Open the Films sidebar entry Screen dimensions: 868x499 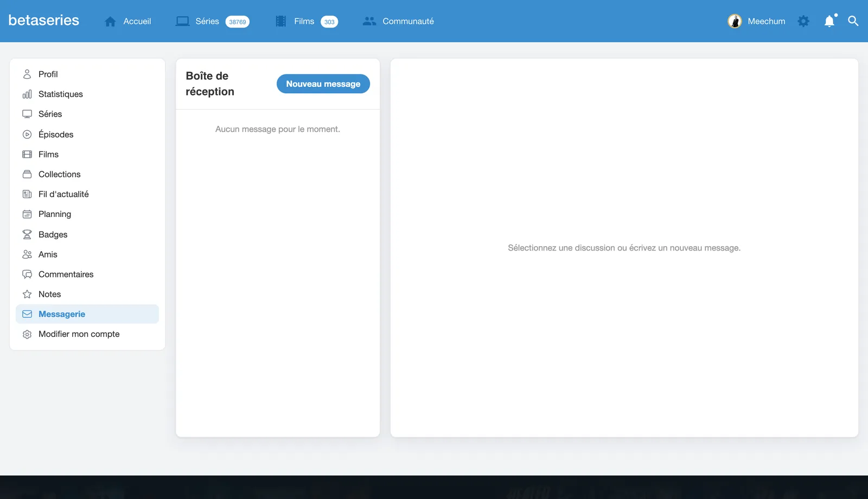(87, 154)
